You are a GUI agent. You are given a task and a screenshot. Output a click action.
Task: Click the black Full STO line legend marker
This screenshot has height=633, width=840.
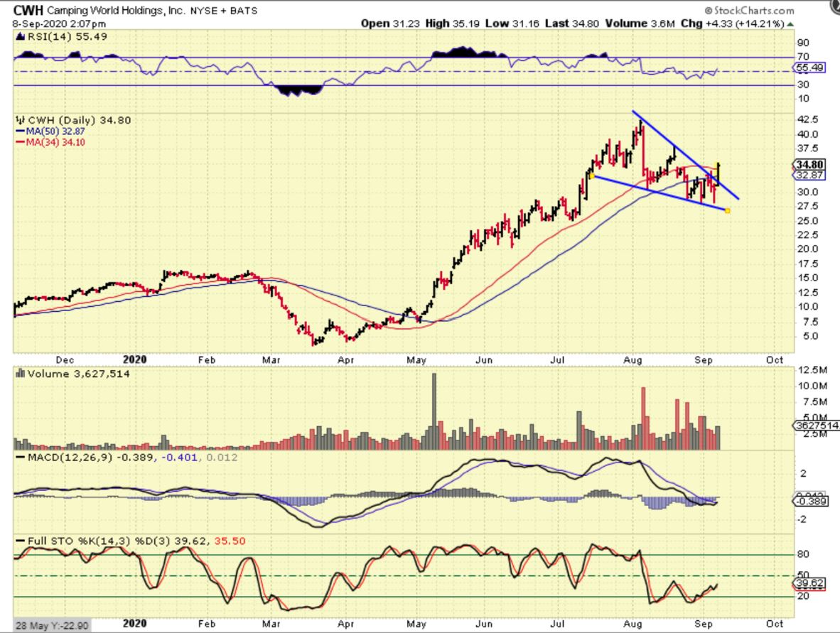[x=21, y=541]
